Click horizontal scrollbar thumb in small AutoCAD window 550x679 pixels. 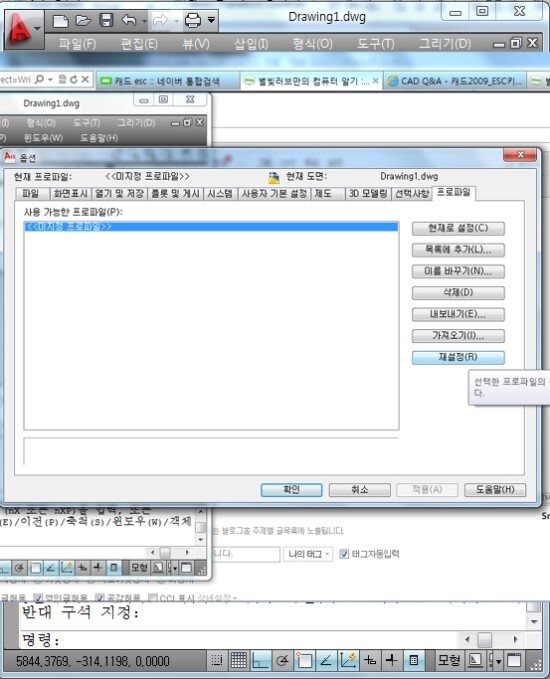click(165, 553)
